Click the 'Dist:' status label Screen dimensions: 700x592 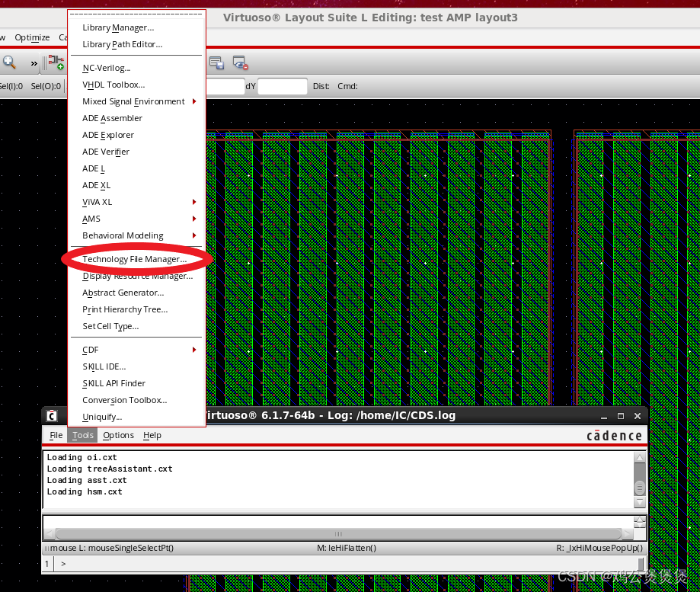321,86
